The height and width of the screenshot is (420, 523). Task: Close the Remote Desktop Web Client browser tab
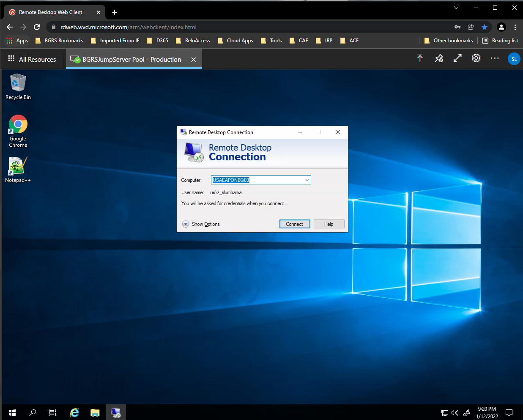click(x=99, y=12)
